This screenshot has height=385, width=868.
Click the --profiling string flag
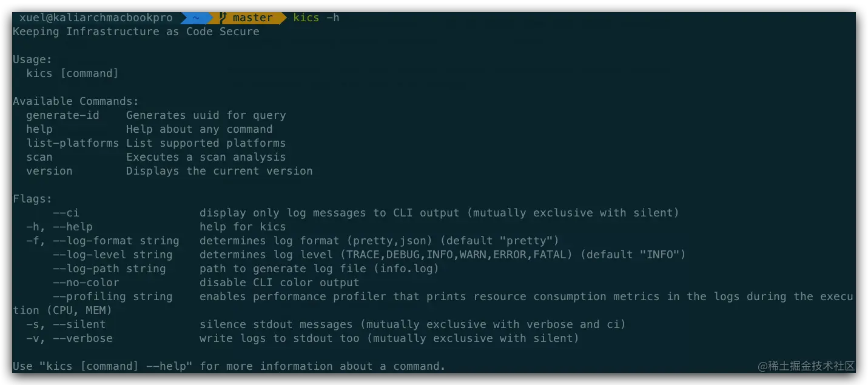[x=113, y=296]
